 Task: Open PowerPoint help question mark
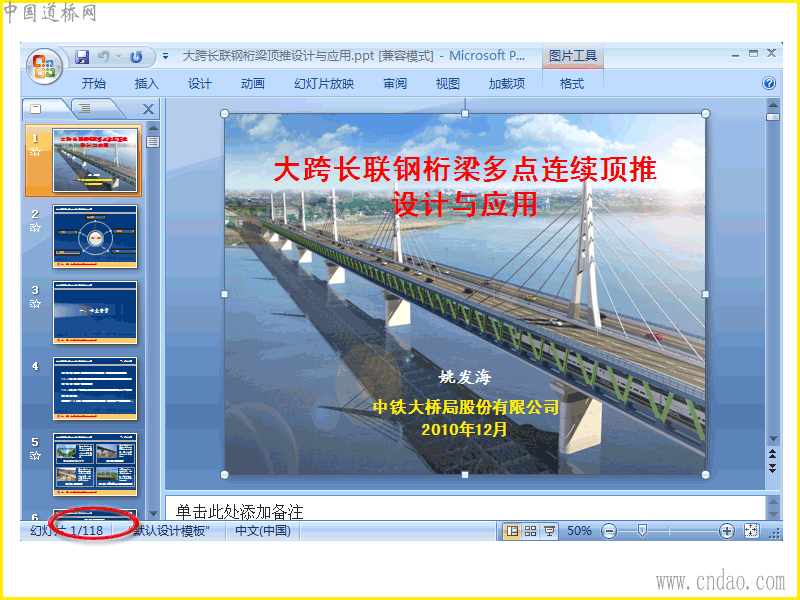click(x=768, y=83)
